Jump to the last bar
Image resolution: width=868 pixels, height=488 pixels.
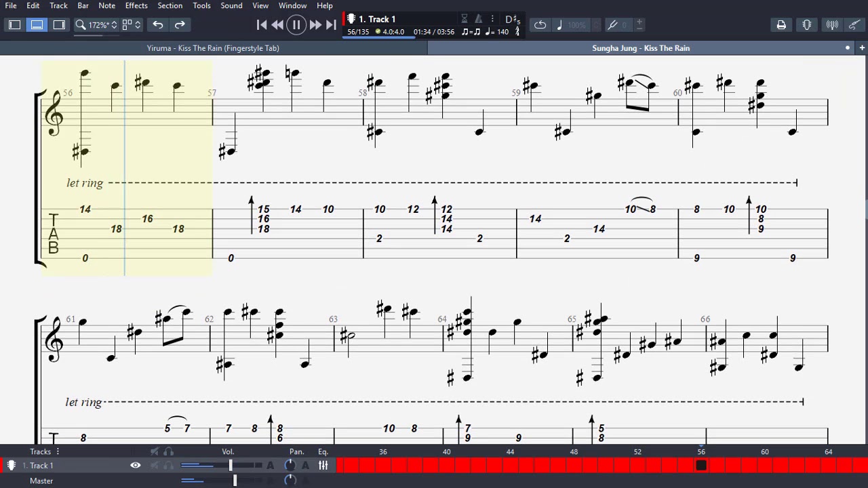[331, 25]
